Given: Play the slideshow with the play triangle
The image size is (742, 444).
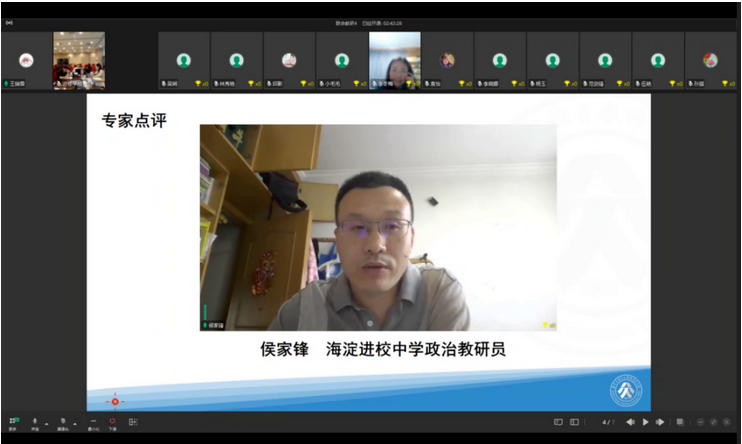Looking at the screenshot, I should pyautogui.click(x=645, y=422).
